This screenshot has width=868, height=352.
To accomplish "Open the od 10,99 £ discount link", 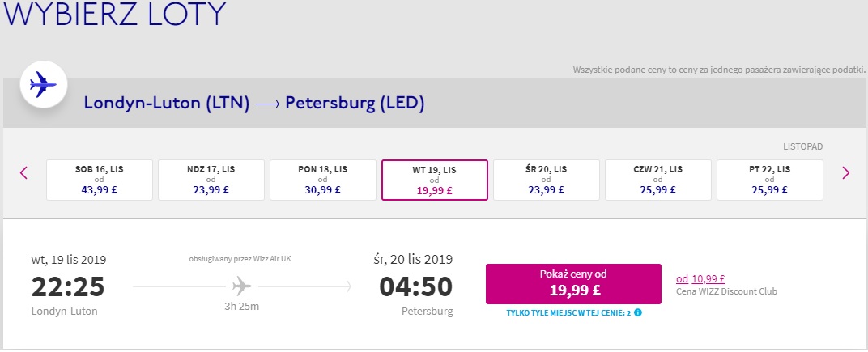I will (x=701, y=279).
